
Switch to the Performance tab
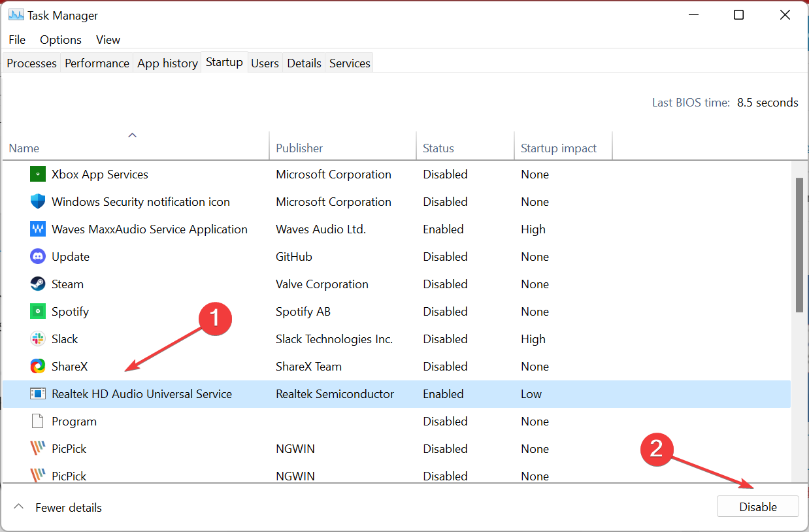coord(97,63)
